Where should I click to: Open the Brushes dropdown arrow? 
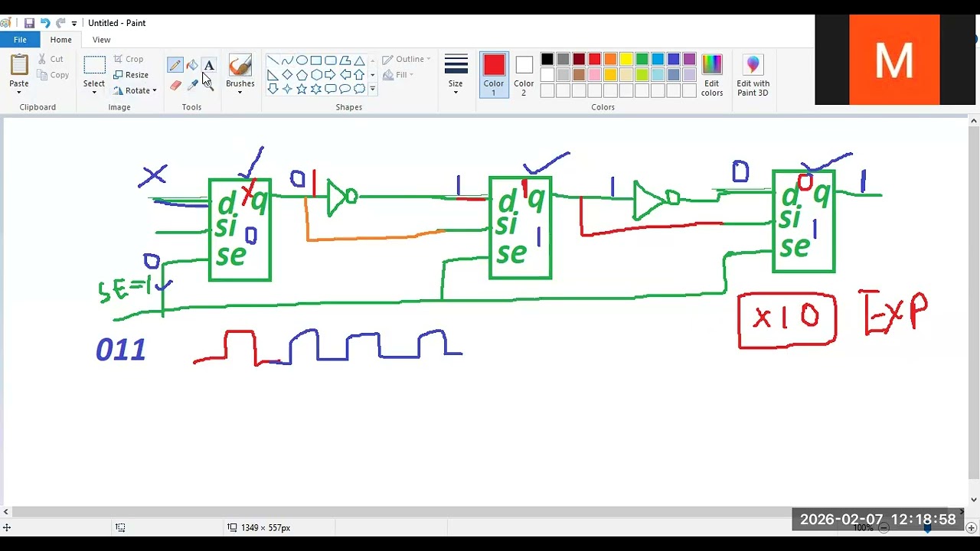tap(240, 93)
